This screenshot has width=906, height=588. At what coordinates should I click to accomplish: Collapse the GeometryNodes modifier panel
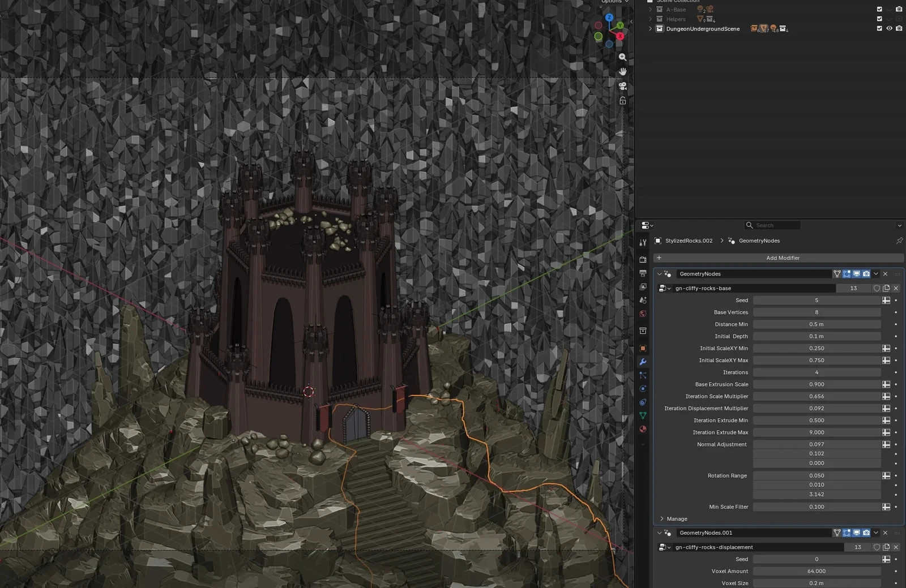(659, 274)
